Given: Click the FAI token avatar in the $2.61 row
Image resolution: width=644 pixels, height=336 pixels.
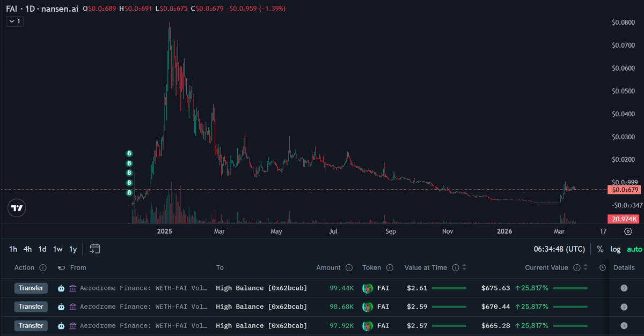Looking at the screenshot, I should click(368, 288).
